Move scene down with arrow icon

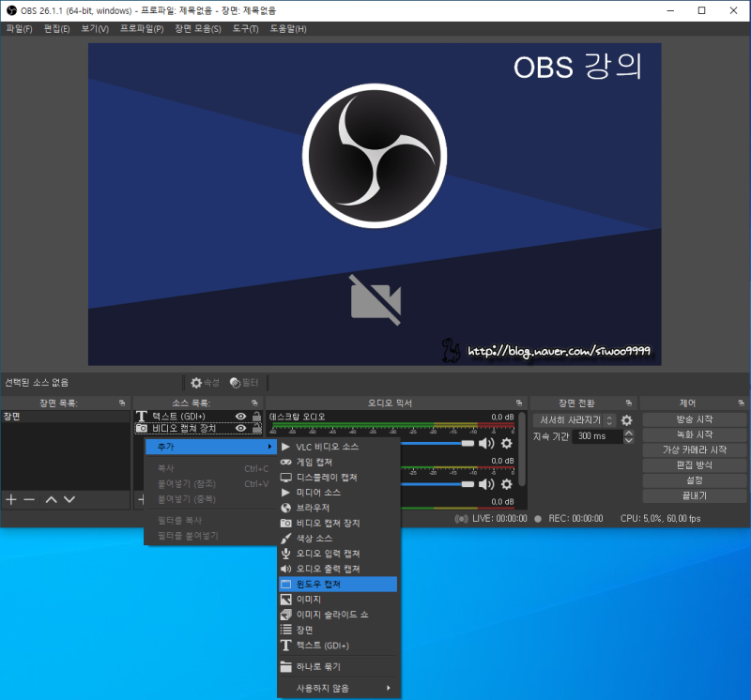(x=69, y=499)
